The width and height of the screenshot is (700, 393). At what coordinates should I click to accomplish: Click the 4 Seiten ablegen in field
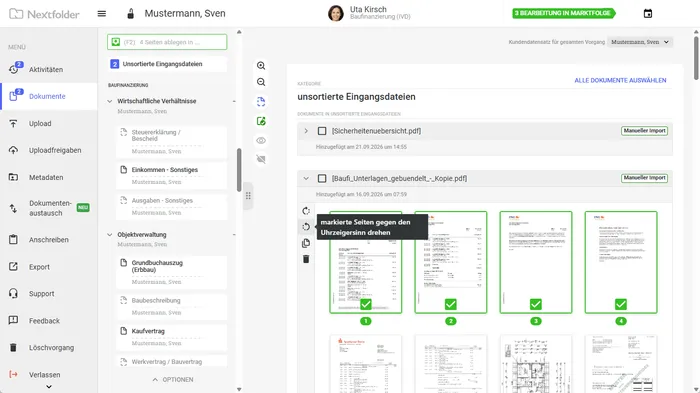click(x=167, y=42)
